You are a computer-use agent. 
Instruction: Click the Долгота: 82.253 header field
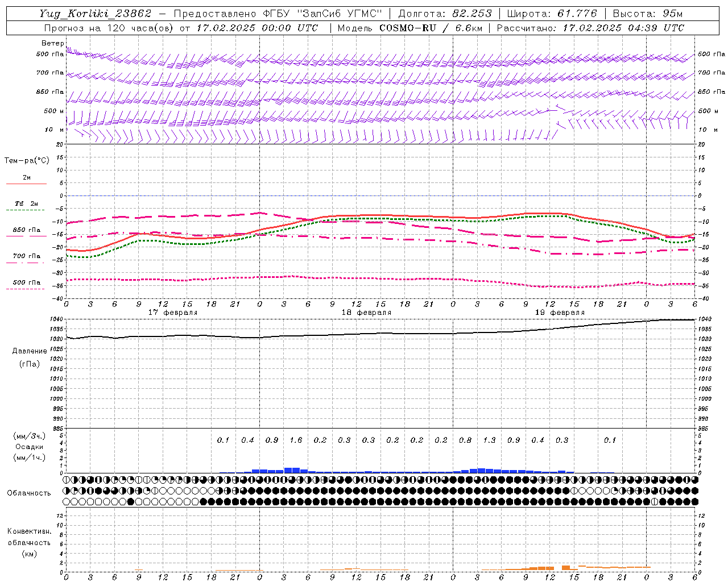click(x=445, y=14)
